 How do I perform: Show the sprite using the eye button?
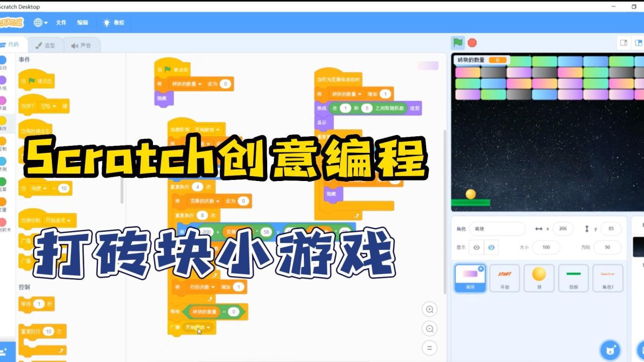[476, 247]
